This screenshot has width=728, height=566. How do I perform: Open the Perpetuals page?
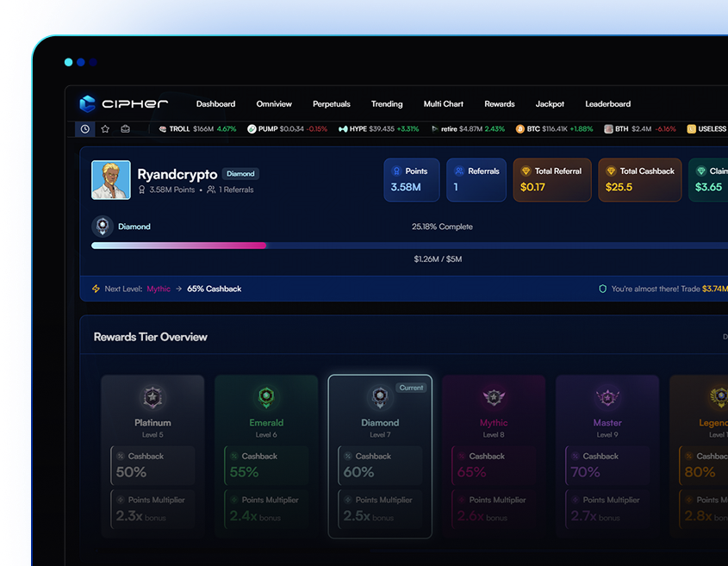pos(332,103)
